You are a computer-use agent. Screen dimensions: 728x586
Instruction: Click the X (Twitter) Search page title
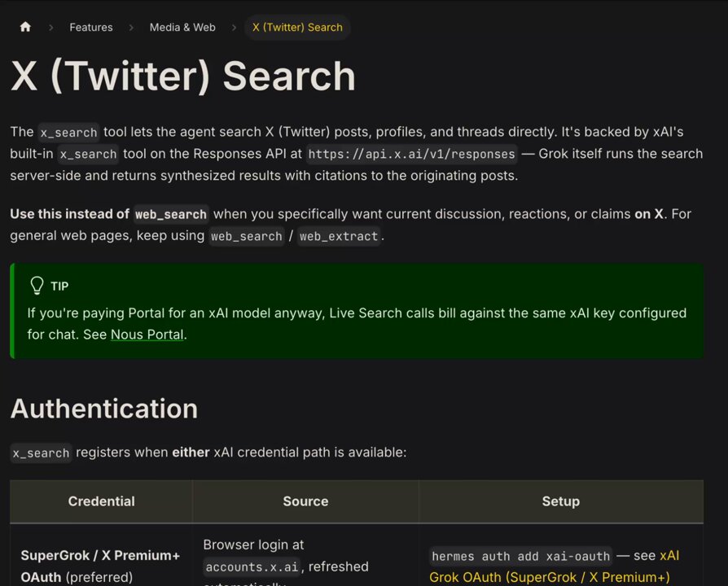(183, 76)
